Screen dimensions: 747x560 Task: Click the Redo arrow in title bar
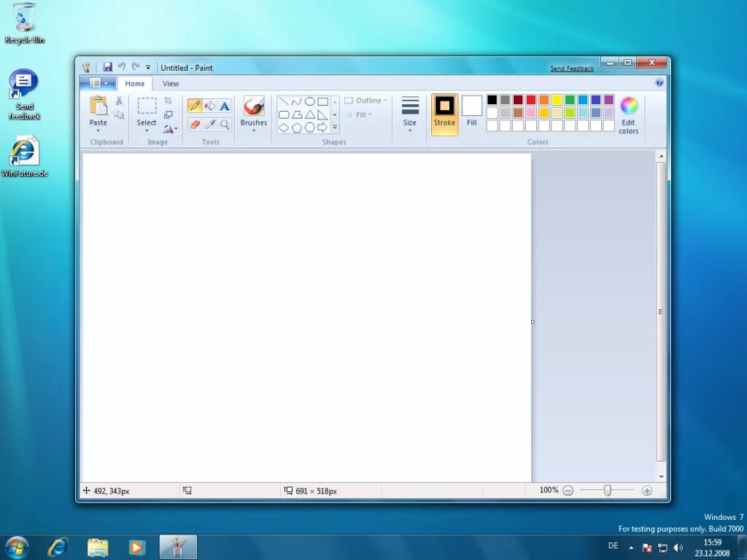point(136,67)
